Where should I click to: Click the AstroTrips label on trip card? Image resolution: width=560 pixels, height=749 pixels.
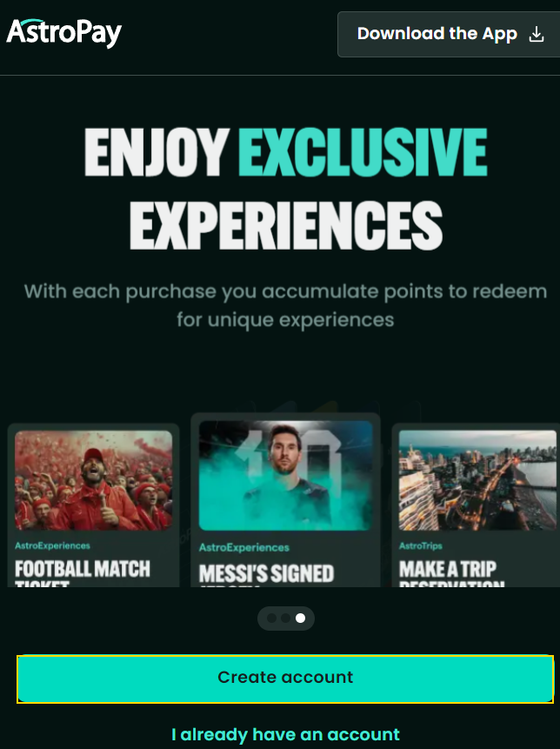tap(421, 545)
